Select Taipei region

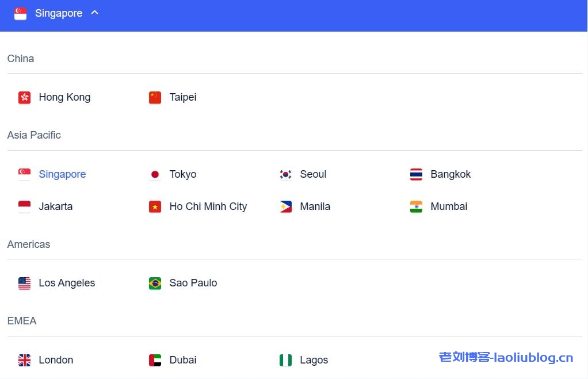(x=182, y=97)
